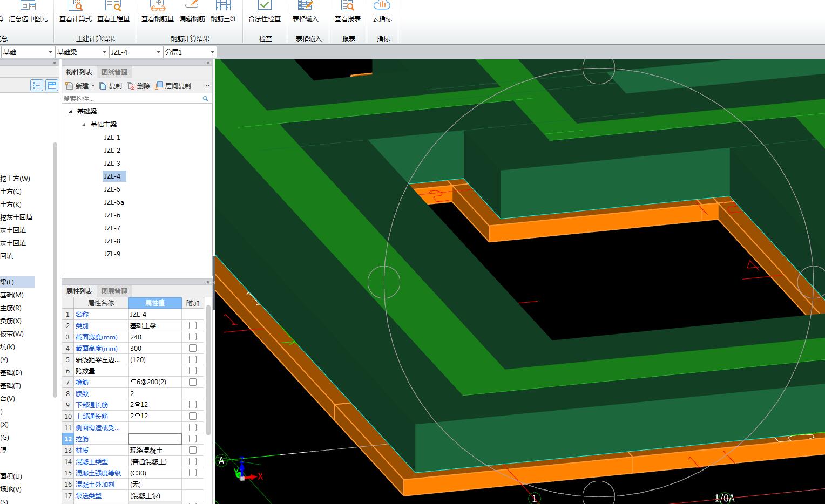
Task: Open the JZL-4 component dropdown
Action: click(159, 52)
